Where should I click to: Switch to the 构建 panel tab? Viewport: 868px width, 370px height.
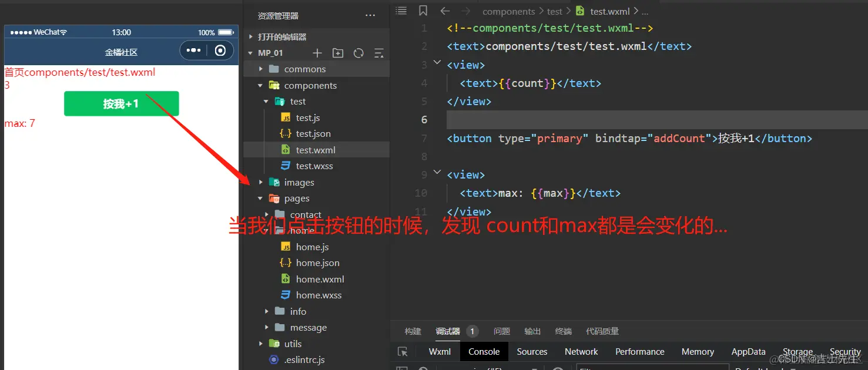click(x=413, y=331)
